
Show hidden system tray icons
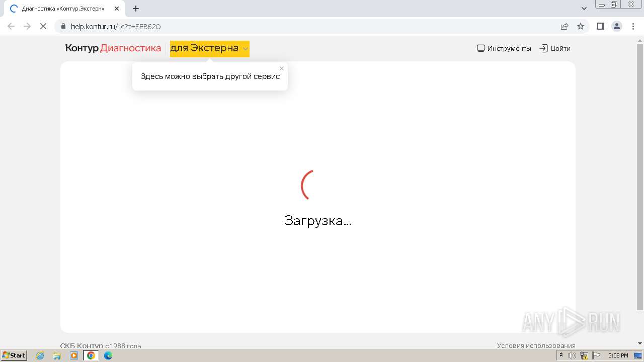click(x=561, y=355)
